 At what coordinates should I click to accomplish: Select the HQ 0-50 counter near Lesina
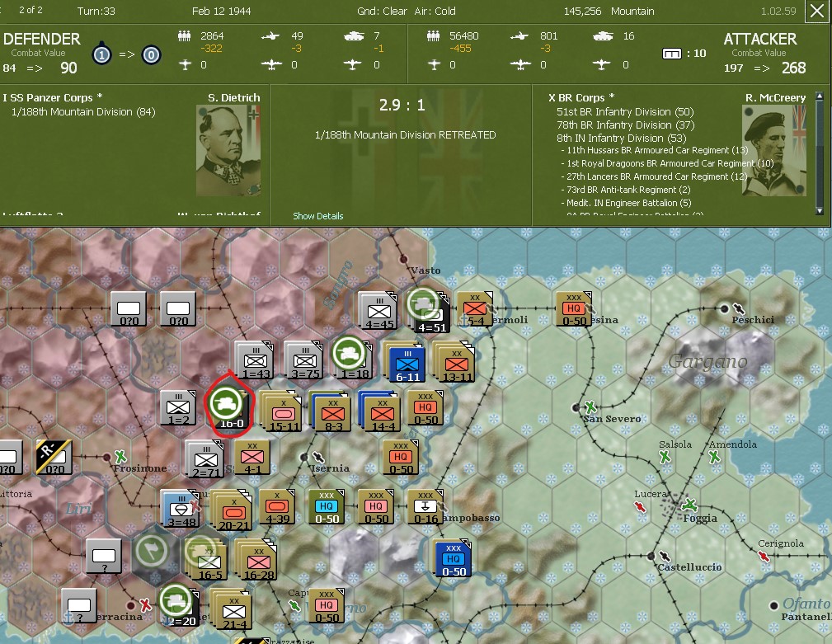click(574, 308)
